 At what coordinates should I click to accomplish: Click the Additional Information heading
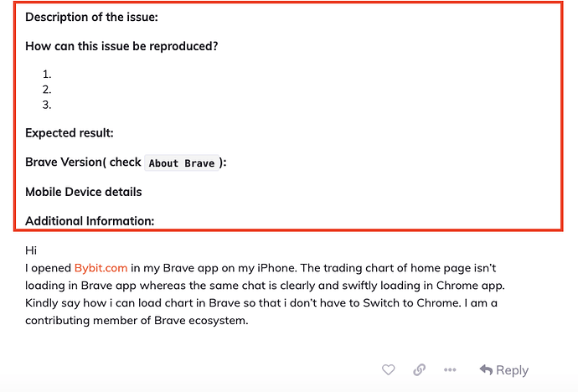[x=90, y=221]
